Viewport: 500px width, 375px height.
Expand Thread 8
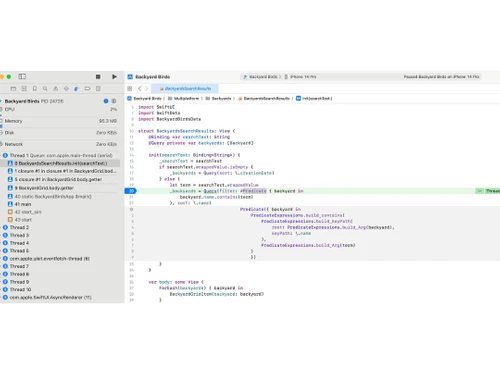(1, 274)
